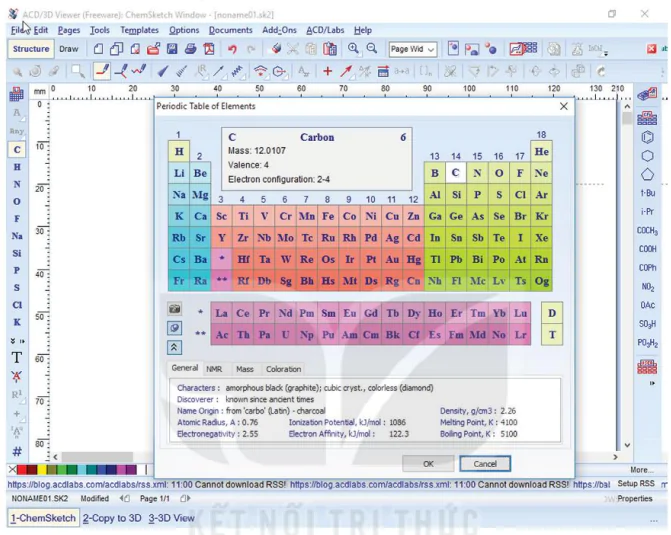The height and width of the screenshot is (535, 671).
Task: Close the Periodic Table of Elements dialog
Action: tap(564, 106)
